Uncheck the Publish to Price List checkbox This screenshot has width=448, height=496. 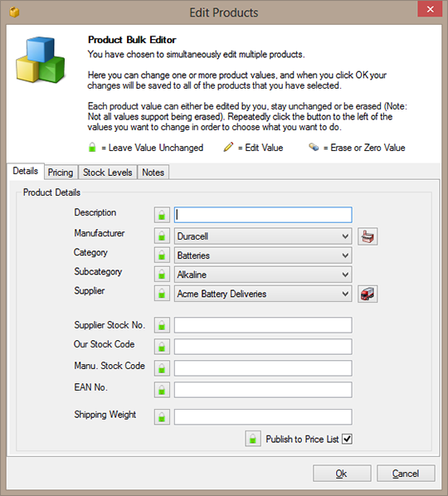click(x=347, y=439)
